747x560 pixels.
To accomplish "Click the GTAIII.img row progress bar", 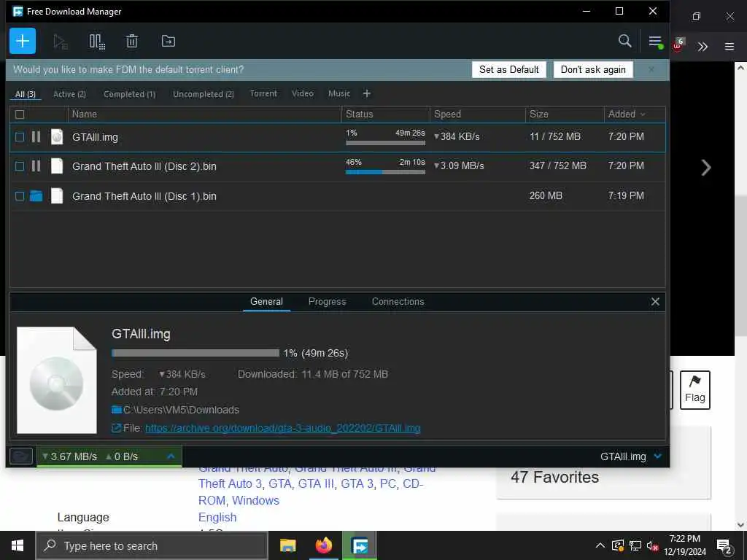I will pyautogui.click(x=385, y=143).
